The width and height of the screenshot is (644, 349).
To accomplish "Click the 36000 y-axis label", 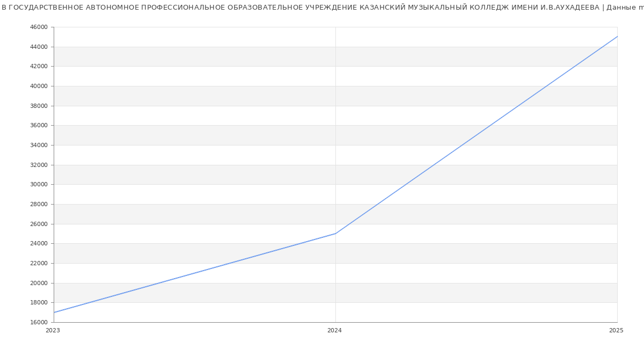I will [x=39, y=126].
